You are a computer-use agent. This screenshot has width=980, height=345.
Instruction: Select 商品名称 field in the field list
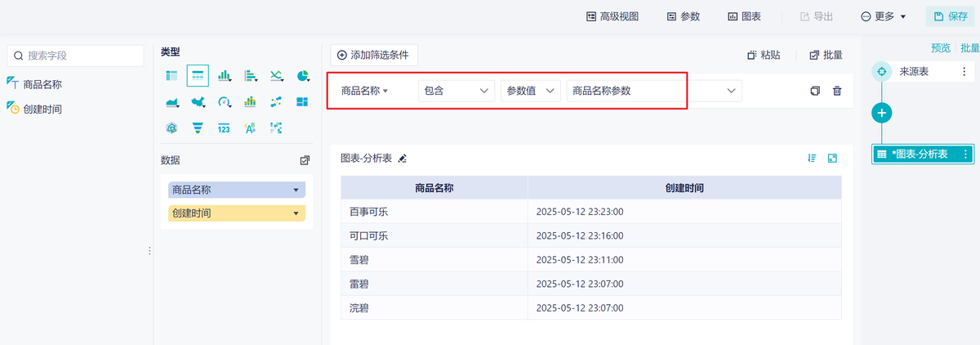tap(42, 83)
